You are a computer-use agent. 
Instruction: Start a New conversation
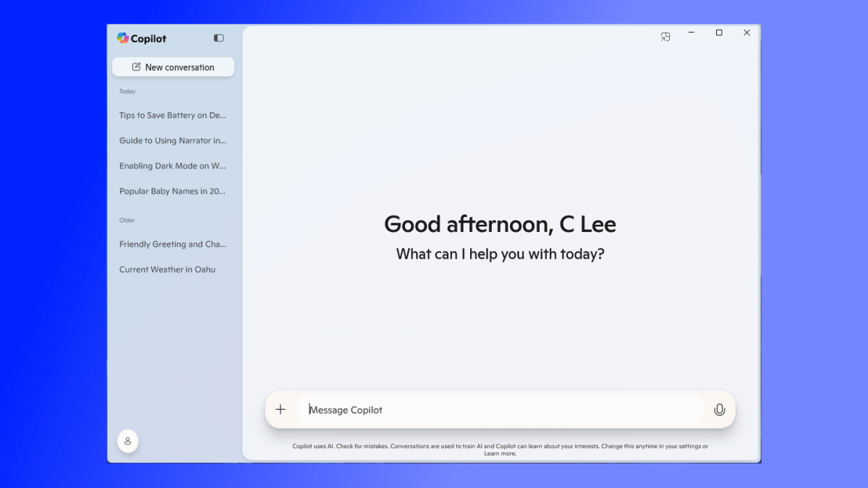(173, 67)
